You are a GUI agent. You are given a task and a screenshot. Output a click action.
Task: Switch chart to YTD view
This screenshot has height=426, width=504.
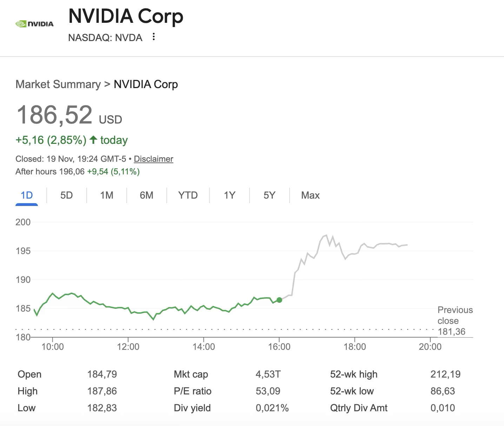point(188,195)
